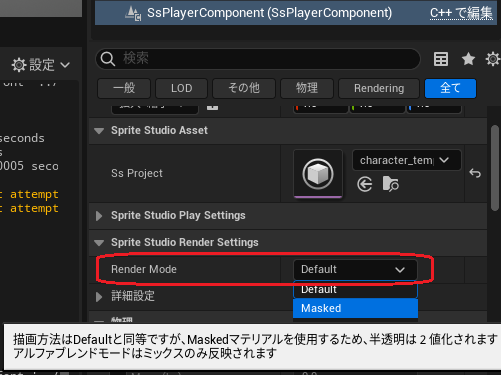Open the character_temp asset dropdown
This screenshot has height=375, width=501.
click(406, 160)
